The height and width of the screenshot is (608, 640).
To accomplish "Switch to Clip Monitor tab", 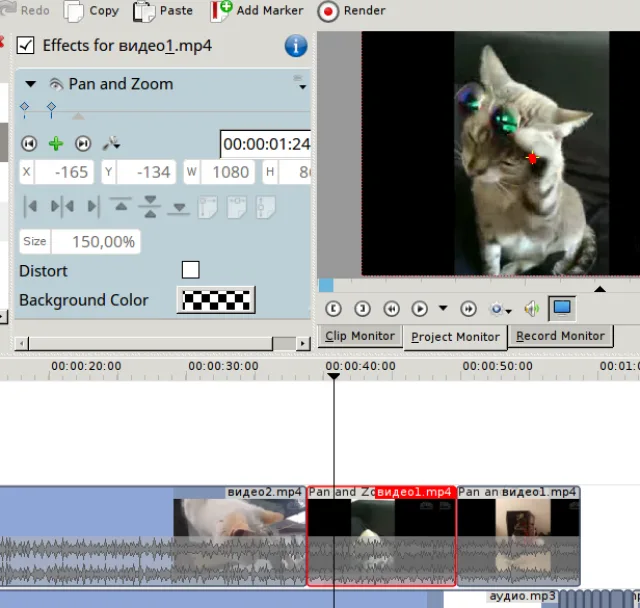I will click(360, 336).
